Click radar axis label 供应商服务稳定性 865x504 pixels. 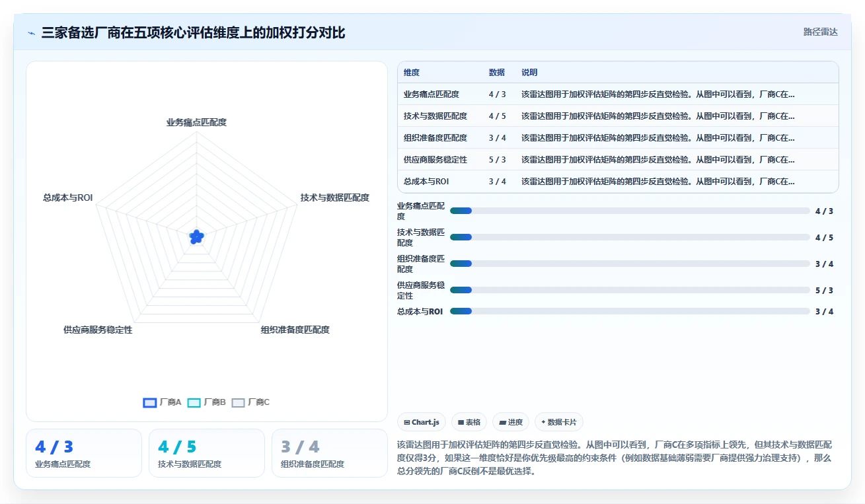tap(98, 330)
